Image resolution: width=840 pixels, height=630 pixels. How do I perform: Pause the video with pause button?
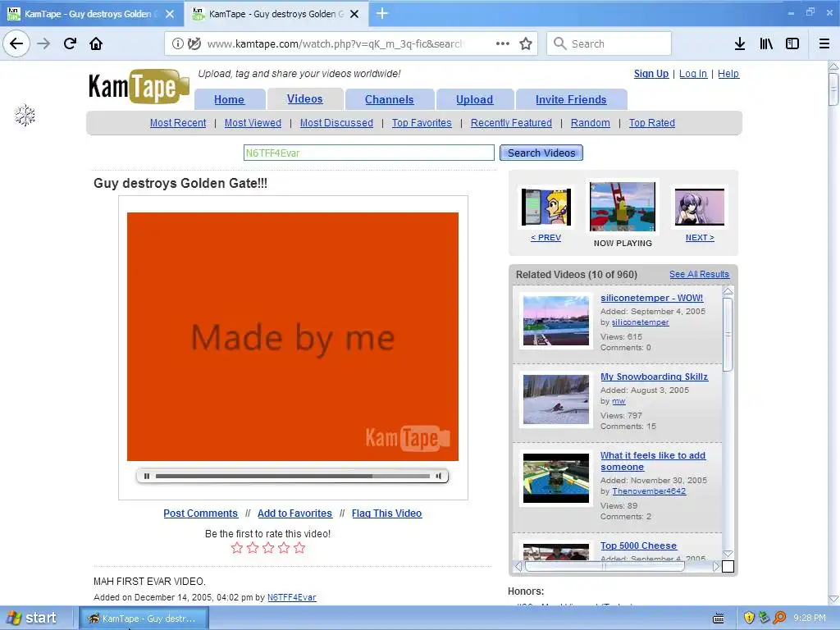click(x=147, y=476)
